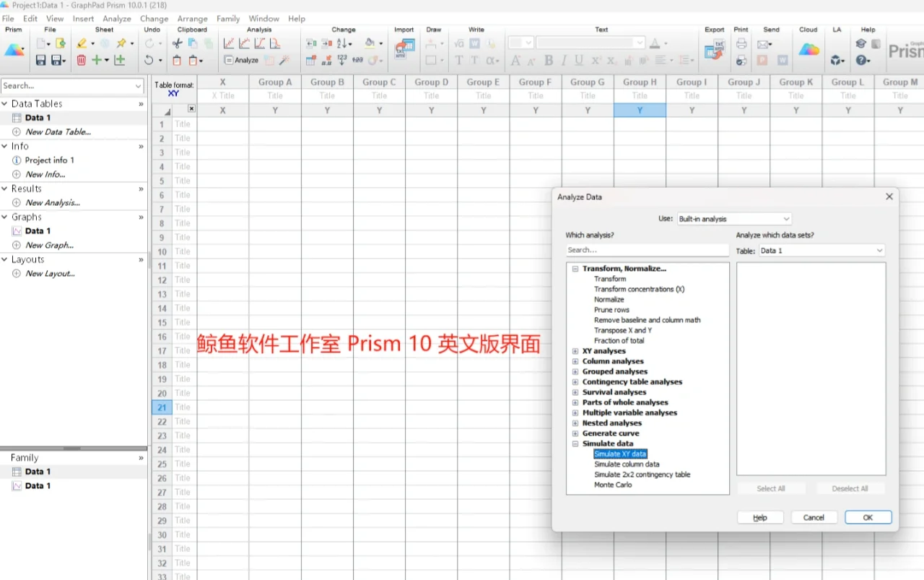
Task: Open the Analyze menu
Action: click(117, 19)
